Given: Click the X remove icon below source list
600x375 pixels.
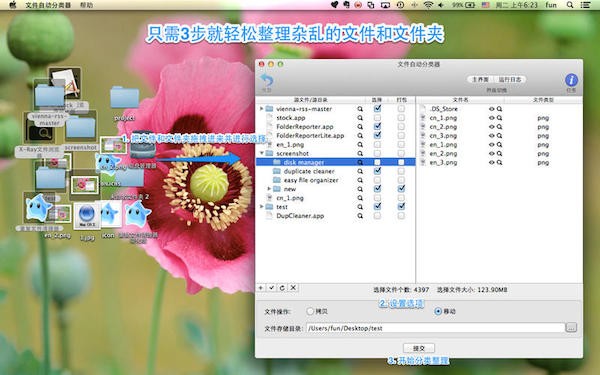Looking at the screenshot, I should click(293, 288).
